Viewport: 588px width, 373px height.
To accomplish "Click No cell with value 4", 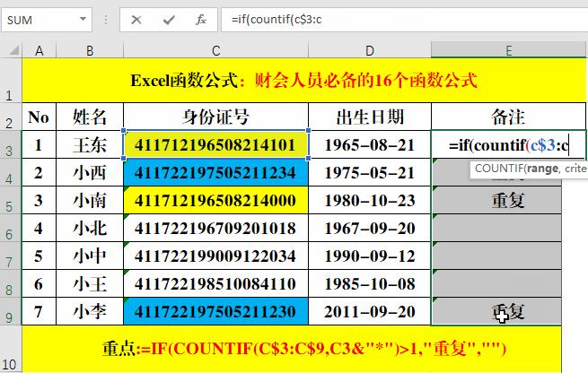I will [39, 228].
